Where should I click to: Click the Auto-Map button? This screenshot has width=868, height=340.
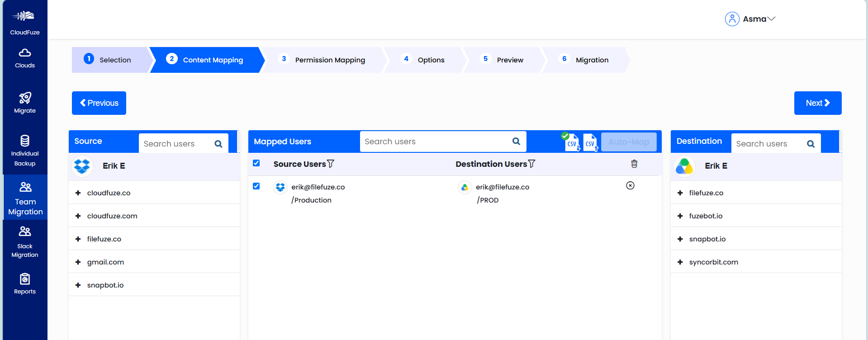(629, 142)
